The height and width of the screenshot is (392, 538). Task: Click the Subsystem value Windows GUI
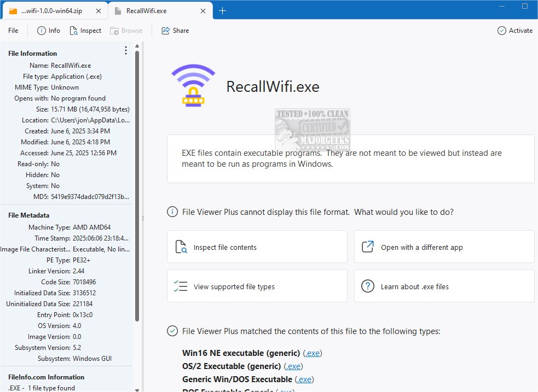(92, 359)
